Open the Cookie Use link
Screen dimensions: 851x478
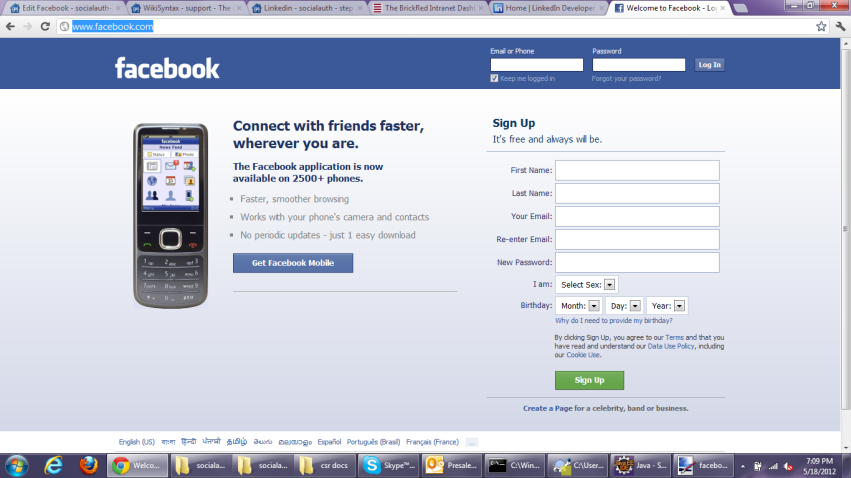coord(583,355)
